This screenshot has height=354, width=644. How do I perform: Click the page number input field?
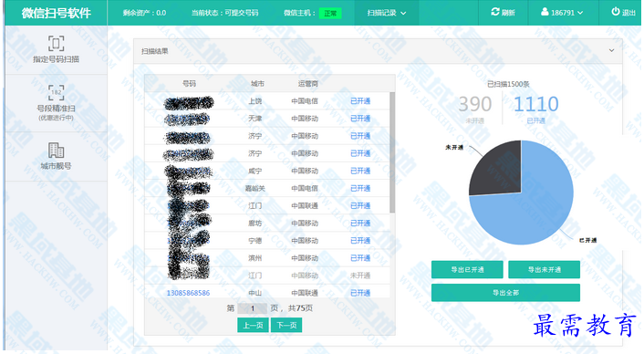point(253,308)
